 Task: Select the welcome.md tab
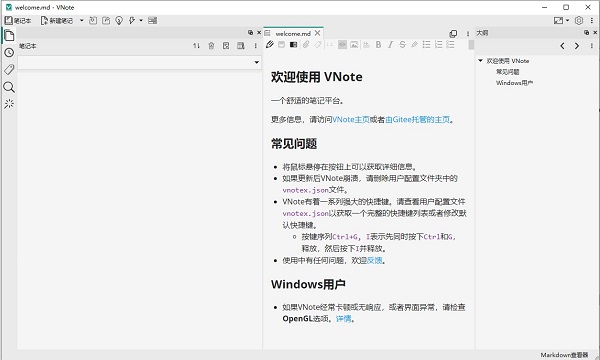(293, 33)
